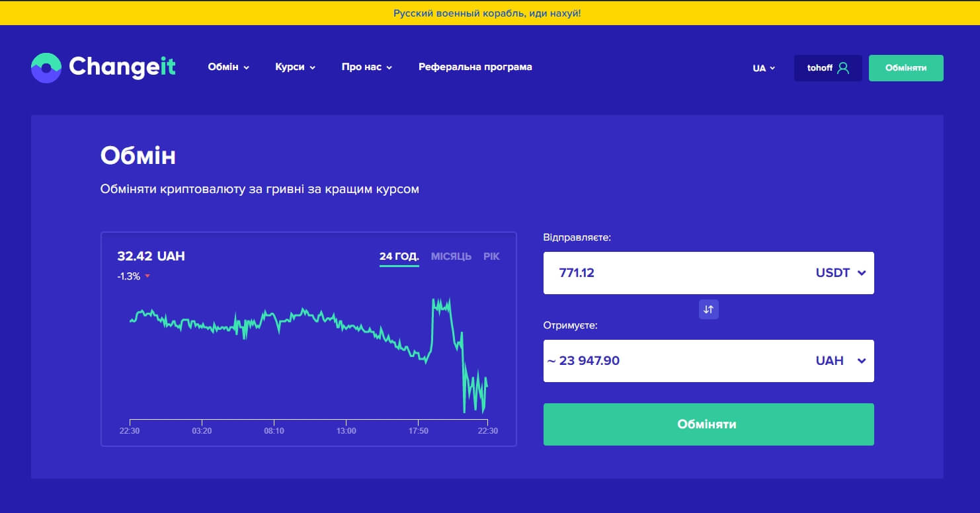Click the -1.3% change indicator
The width and height of the screenshot is (980, 513).
click(134, 276)
